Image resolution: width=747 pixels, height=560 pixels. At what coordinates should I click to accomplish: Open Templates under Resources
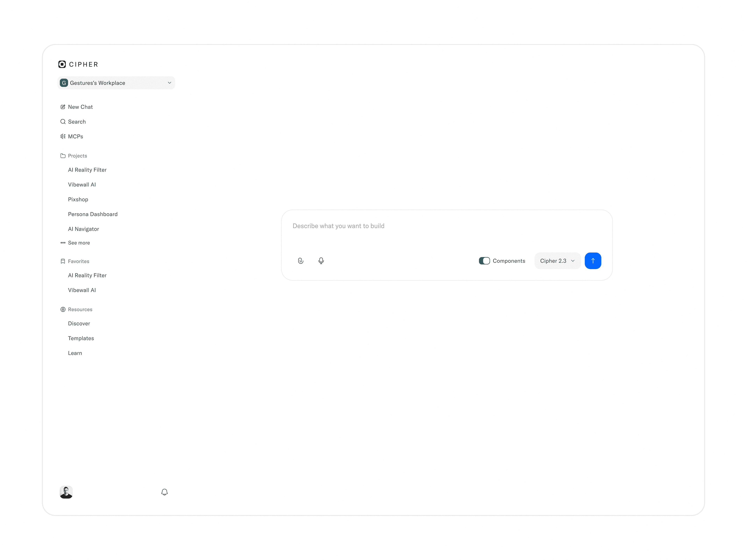(x=81, y=338)
